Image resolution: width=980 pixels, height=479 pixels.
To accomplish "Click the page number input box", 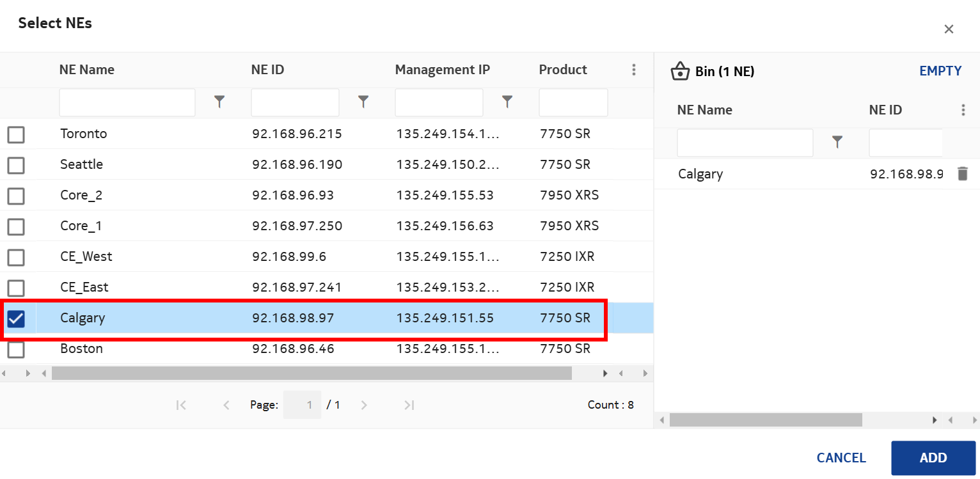I will click(x=303, y=405).
